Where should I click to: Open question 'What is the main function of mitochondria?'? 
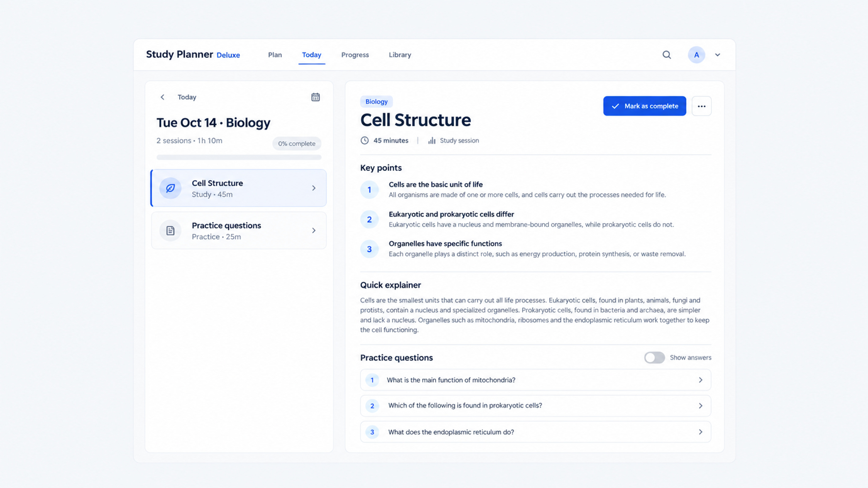pyautogui.click(x=536, y=380)
